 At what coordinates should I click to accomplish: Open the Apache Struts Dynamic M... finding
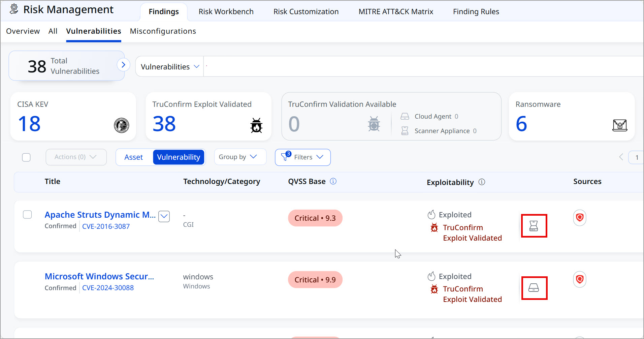click(100, 215)
